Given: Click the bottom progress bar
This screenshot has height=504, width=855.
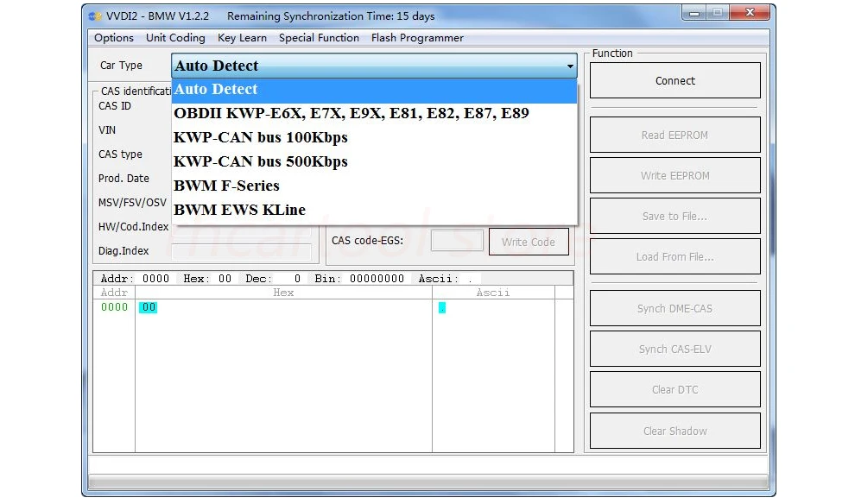Looking at the screenshot, I should point(428,481).
